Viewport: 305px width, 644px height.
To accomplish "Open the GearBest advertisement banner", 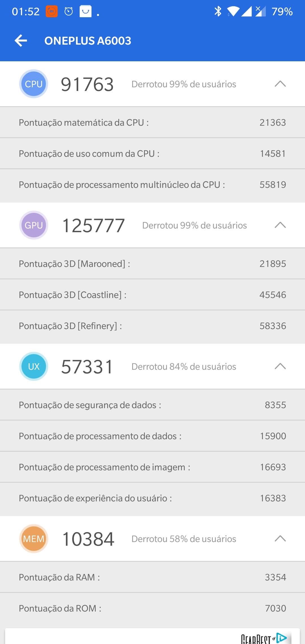I will 152,637.
